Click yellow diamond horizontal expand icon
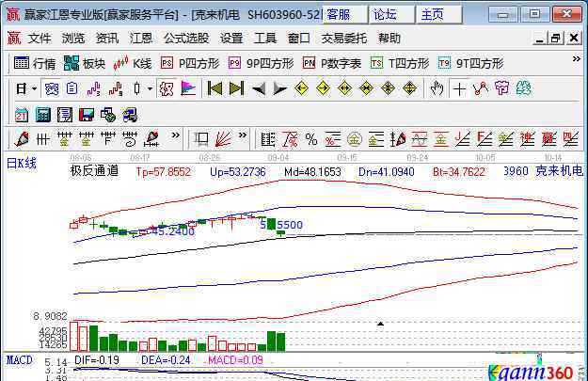The height and width of the screenshot is (381, 588). pyautogui.click(x=344, y=88)
